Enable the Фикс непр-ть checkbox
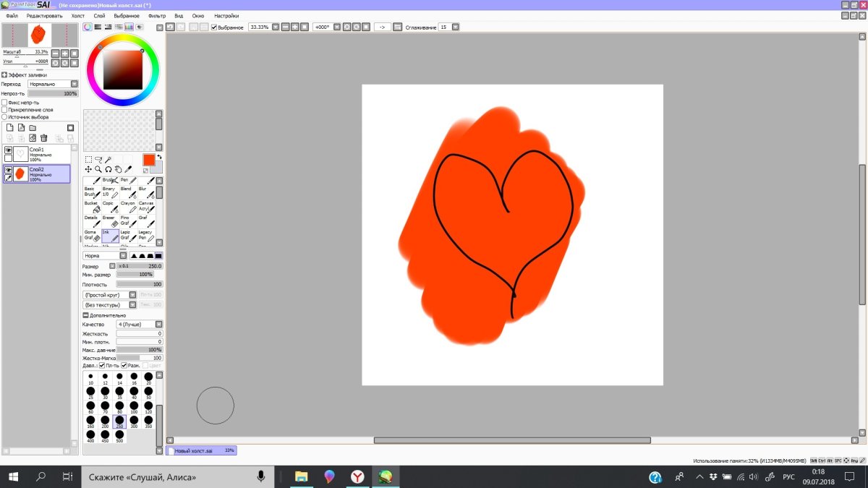Viewport: 868px width, 488px height. tap(4, 103)
